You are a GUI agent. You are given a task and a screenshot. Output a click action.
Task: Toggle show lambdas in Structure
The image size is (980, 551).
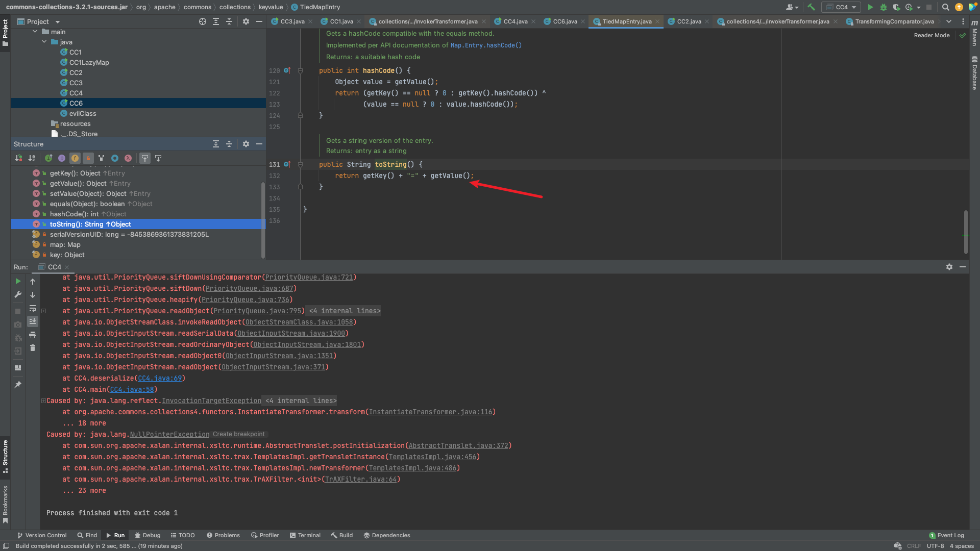click(128, 158)
